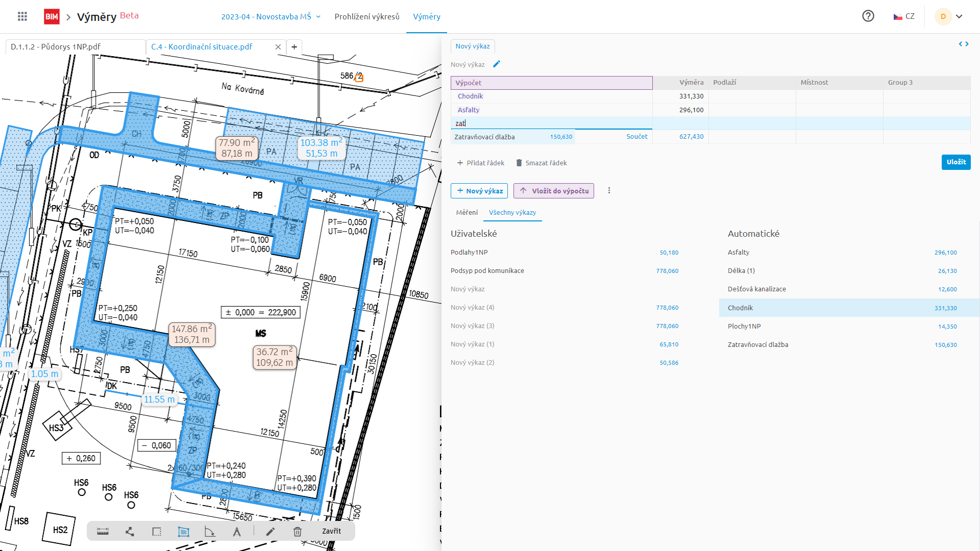Select the compass calibration tool
This screenshot has height=551, width=980.
[x=237, y=532]
